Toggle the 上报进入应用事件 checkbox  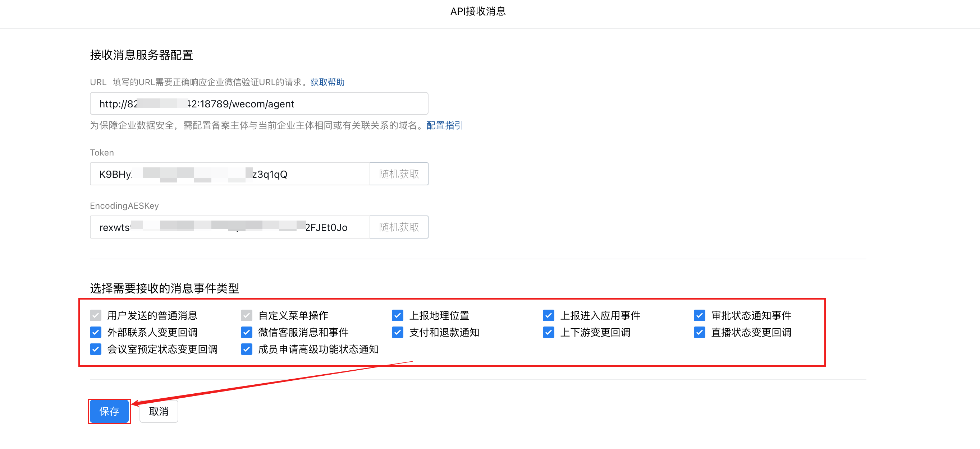point(548,315)
